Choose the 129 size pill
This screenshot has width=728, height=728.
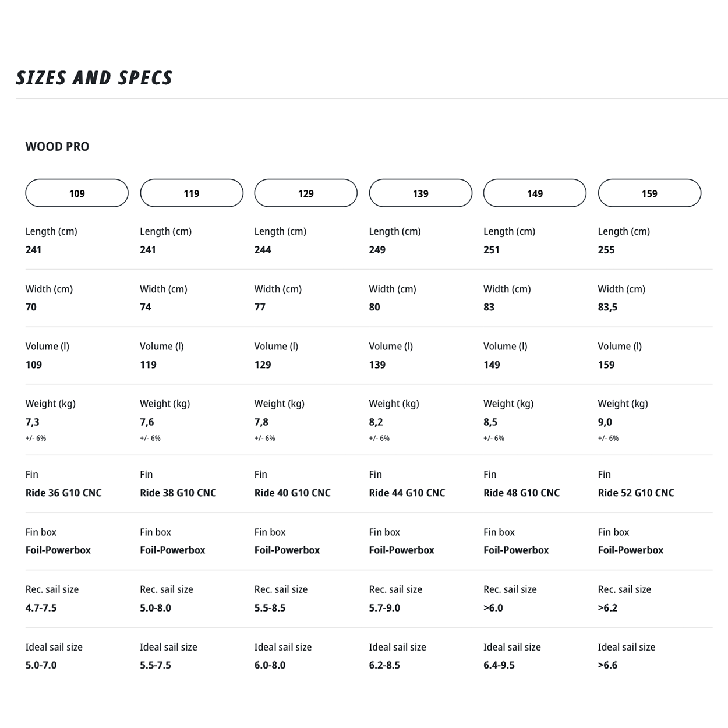pyautogui.click(x=306, y=193)
